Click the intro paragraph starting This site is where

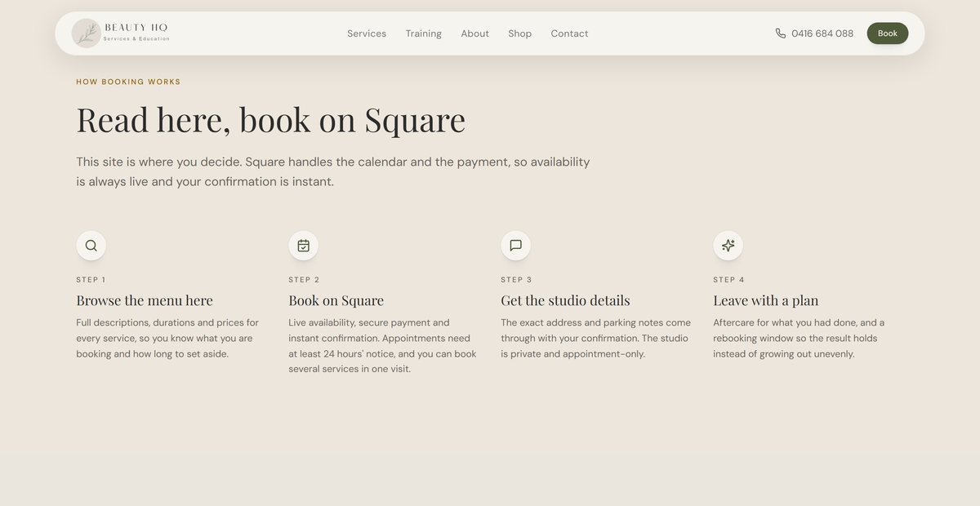click(x=333, y=171)
